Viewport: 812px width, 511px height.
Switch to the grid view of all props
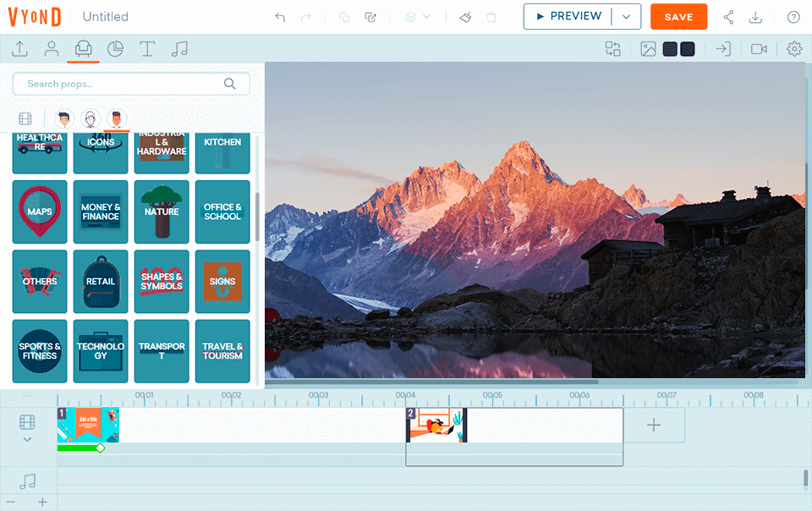point(25,118)
